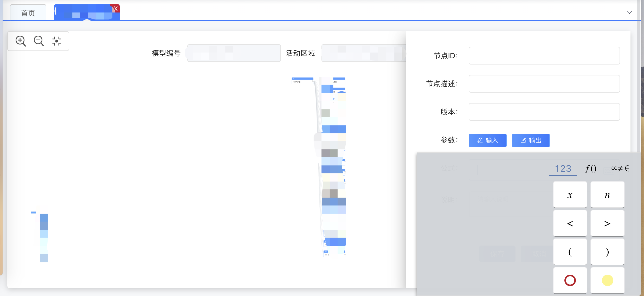Click the zoom out magnifier icon
Viewport: 644px width, 296px height.
click(x=39, y=41)
